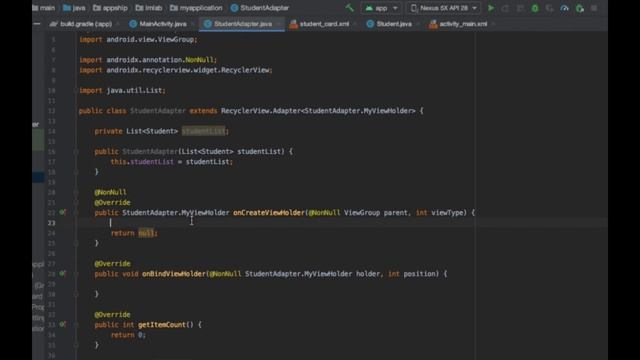640x360 pixels.
Task: Click the @Override annotation above getItemCount
Action: (112, 315)
